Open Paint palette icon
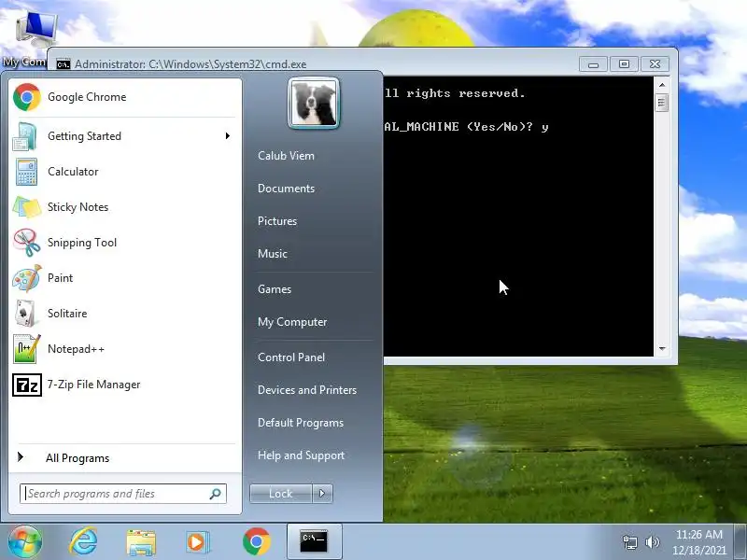Image resolution: width=747 pixels, height=560 pixels. [27, 278]
